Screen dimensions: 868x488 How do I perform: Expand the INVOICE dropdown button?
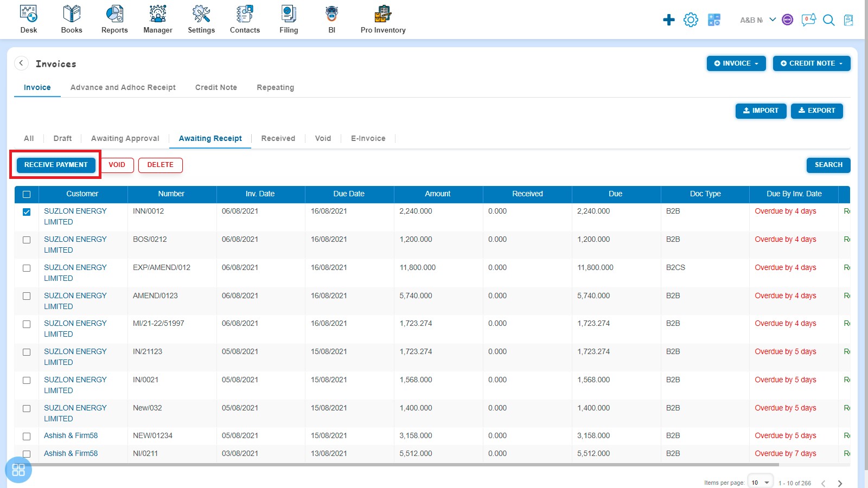pyautogui.click(x=736, y=63)
